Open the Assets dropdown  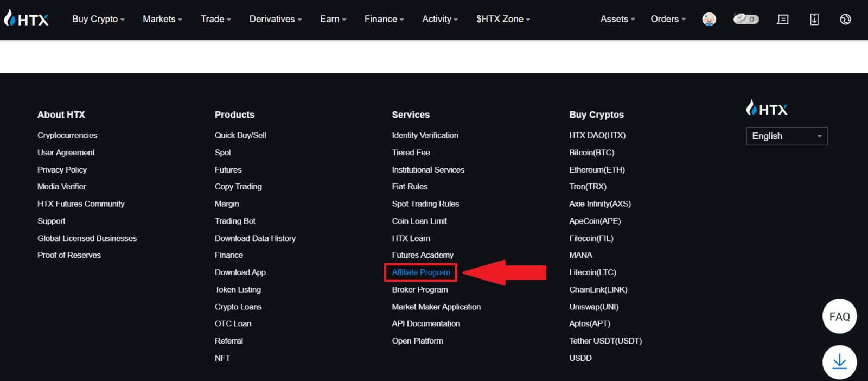(x=617, y=19)
